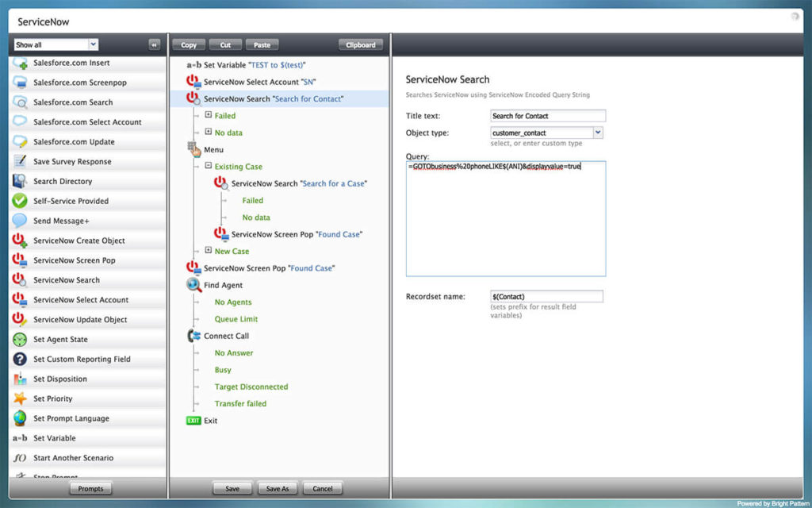Open the Prompts panel
This screenshot has width=812, height=508.
90,488
